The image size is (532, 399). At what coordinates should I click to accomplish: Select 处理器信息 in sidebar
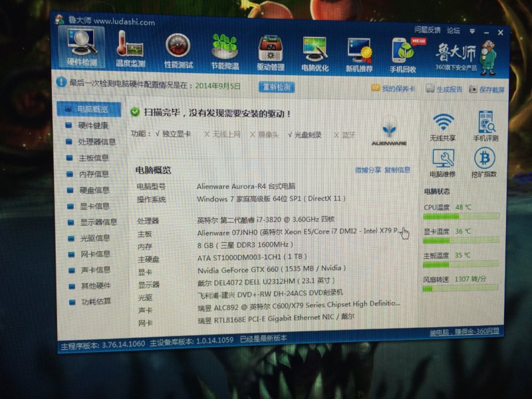click(90, 142)
